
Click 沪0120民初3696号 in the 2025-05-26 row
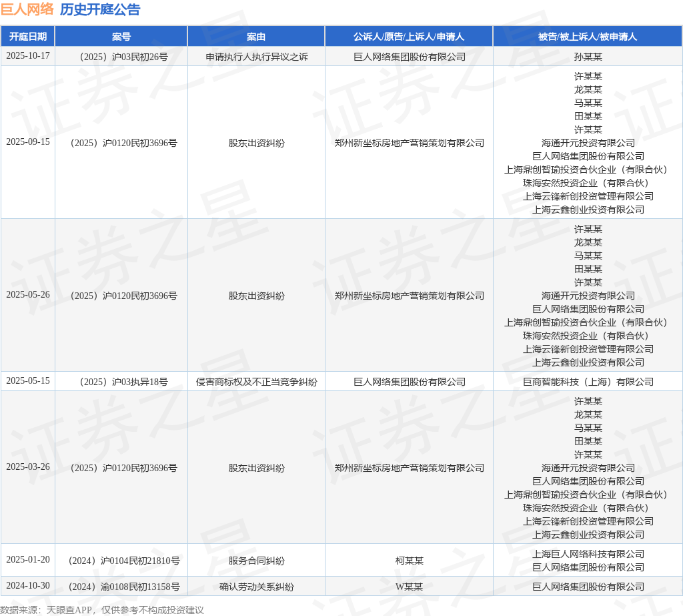pos(140,296)
